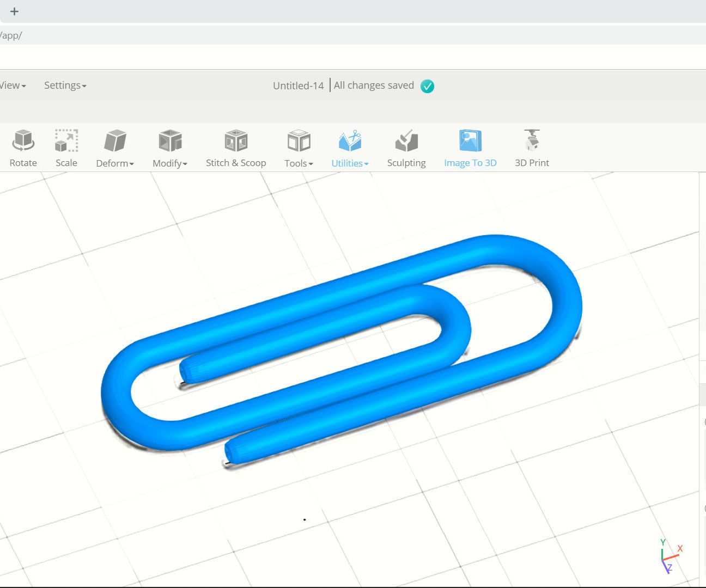This screenshot has width=706, height=588.
Task: Activate the Stitch & Scoop tool
Action: tap(236, 147)
